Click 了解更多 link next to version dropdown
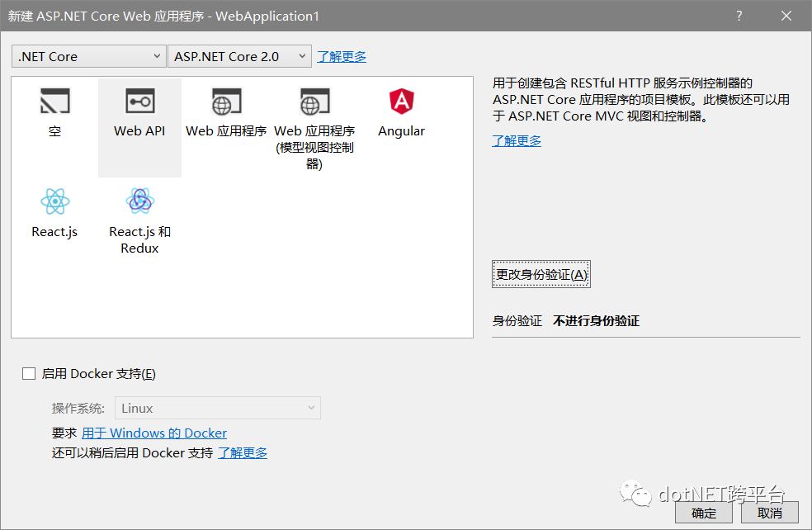Viewport: 812px width, 530px height. (x=342, y=56)
